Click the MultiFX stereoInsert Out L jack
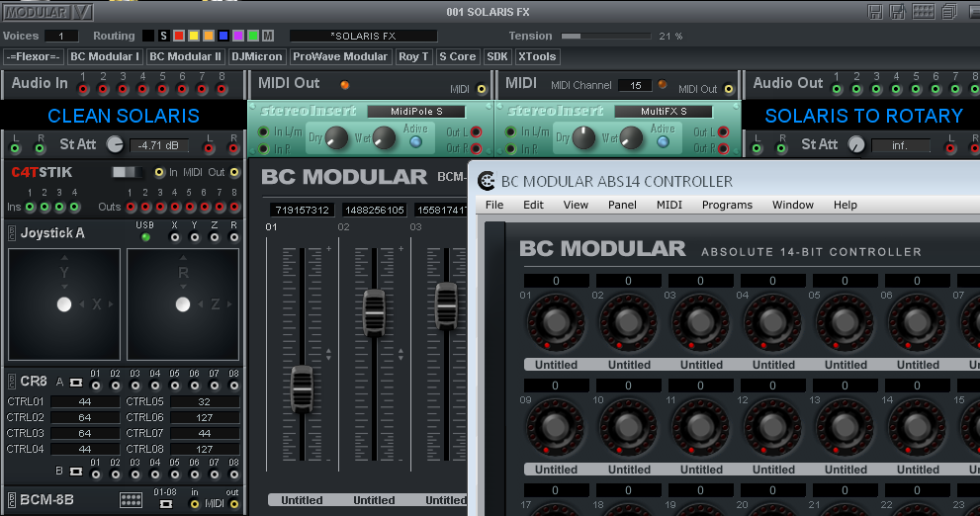The image size is (980, 516). pos(723,131)
